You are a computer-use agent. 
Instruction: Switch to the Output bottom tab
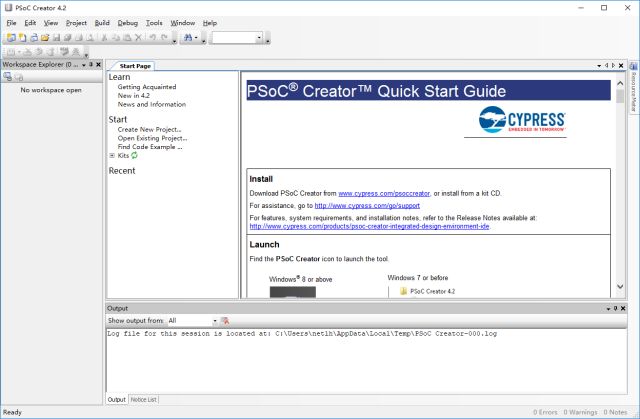click(116, 399)
